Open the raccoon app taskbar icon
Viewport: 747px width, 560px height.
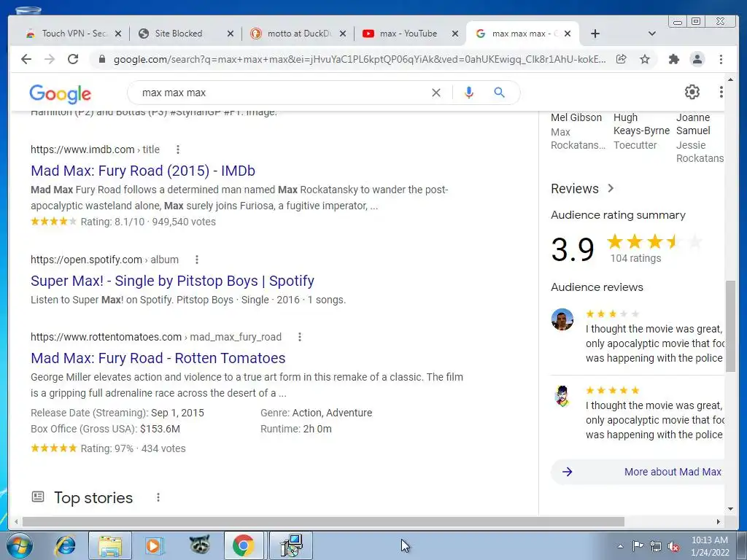pos(199,545)
